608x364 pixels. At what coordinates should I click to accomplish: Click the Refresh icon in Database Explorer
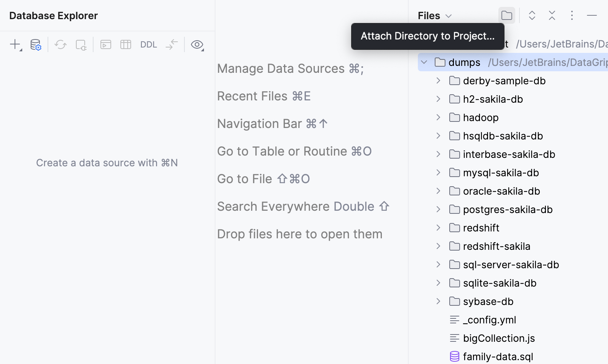coord(61,44)
